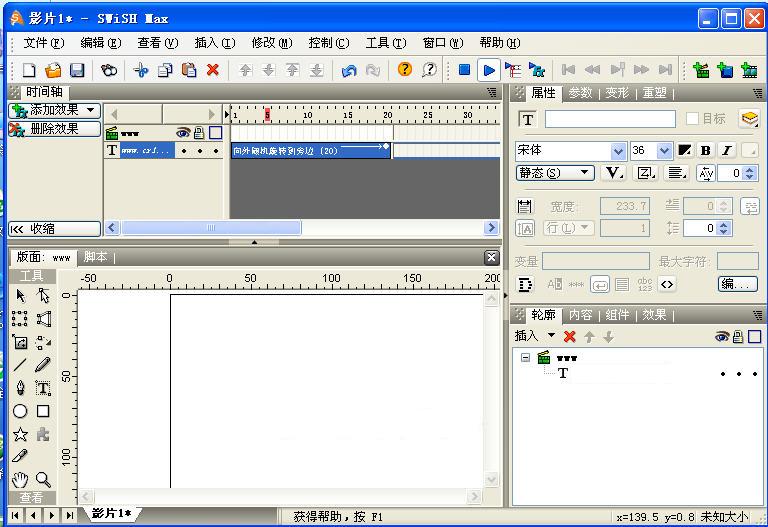Open the 宋体 font dropdown
This screenshot has height=527, width=768.
618,151
